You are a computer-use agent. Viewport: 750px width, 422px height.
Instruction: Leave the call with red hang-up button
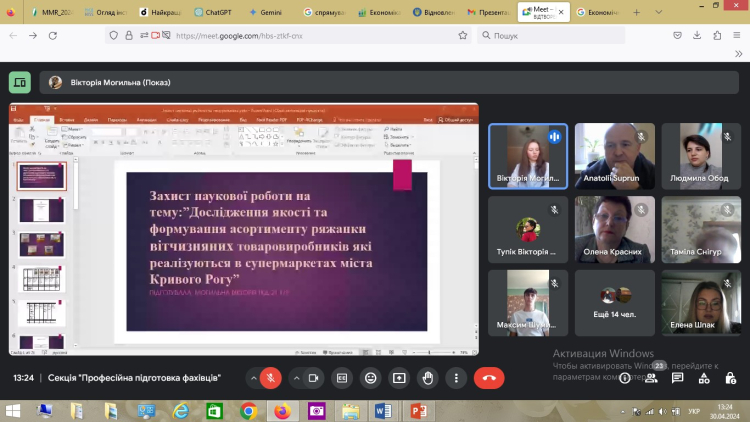(489, 378)
